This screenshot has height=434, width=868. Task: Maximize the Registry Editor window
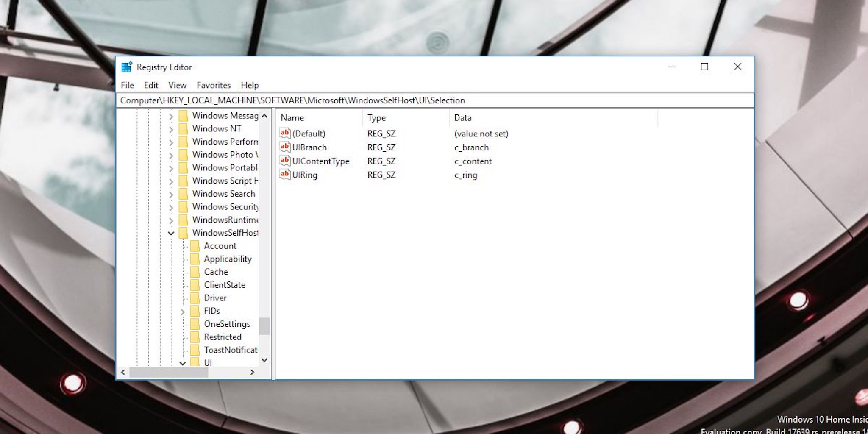[704, 67]
